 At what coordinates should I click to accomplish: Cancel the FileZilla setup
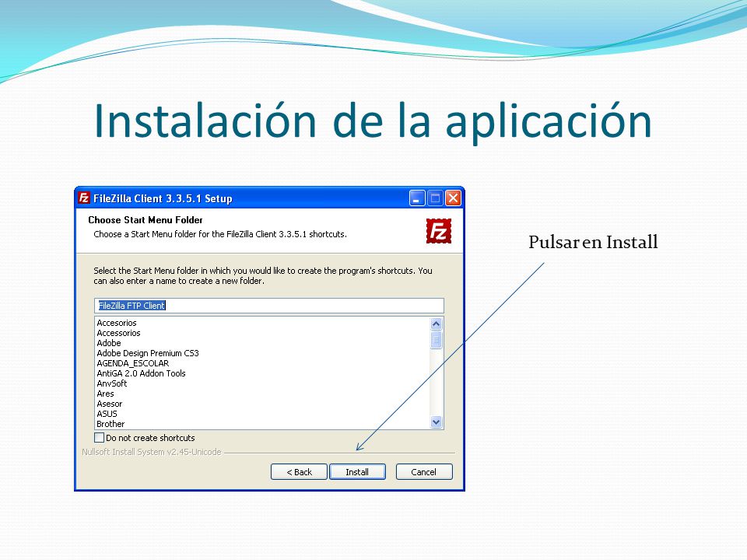pos(424,471)
